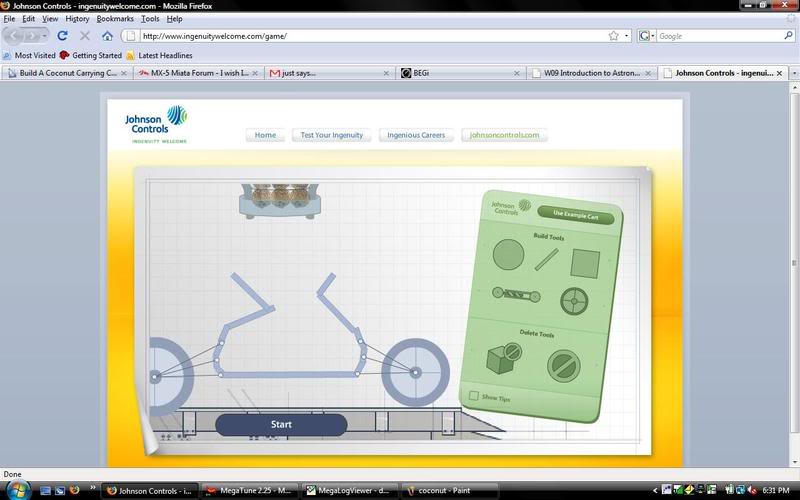Open the list all tabs dropdown
The width and height of the screenshot is (800, 500).
[x=794, y=73]
